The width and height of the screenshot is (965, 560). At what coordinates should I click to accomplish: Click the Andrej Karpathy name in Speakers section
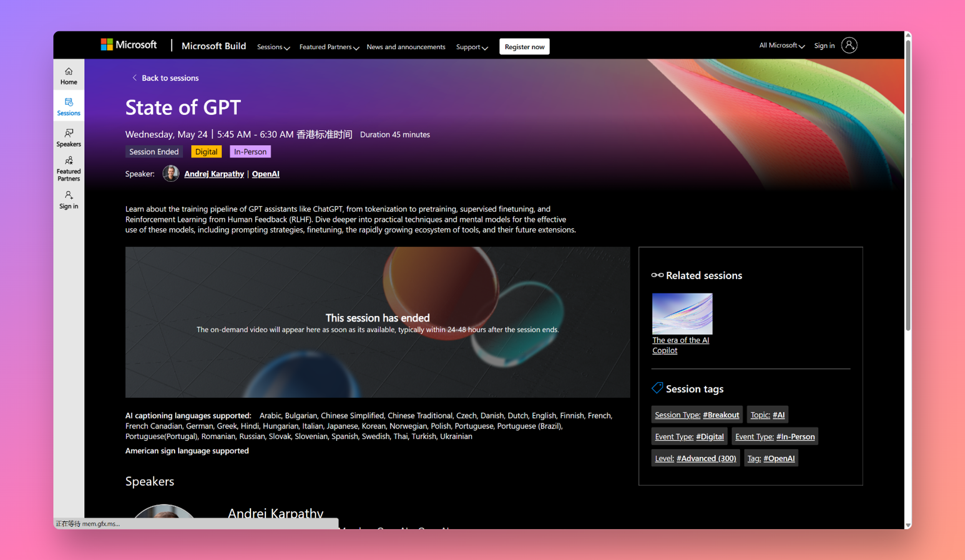click(276, 513)
